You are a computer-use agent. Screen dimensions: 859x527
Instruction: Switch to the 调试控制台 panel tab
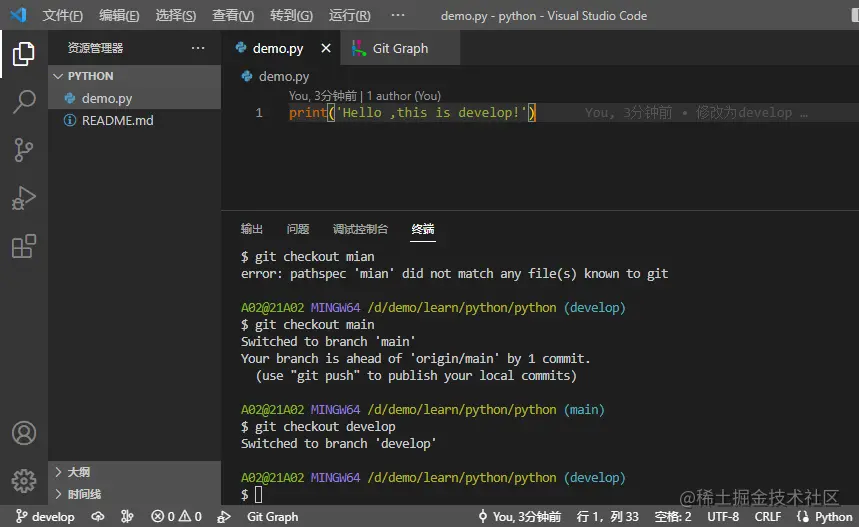coord(360,228)
